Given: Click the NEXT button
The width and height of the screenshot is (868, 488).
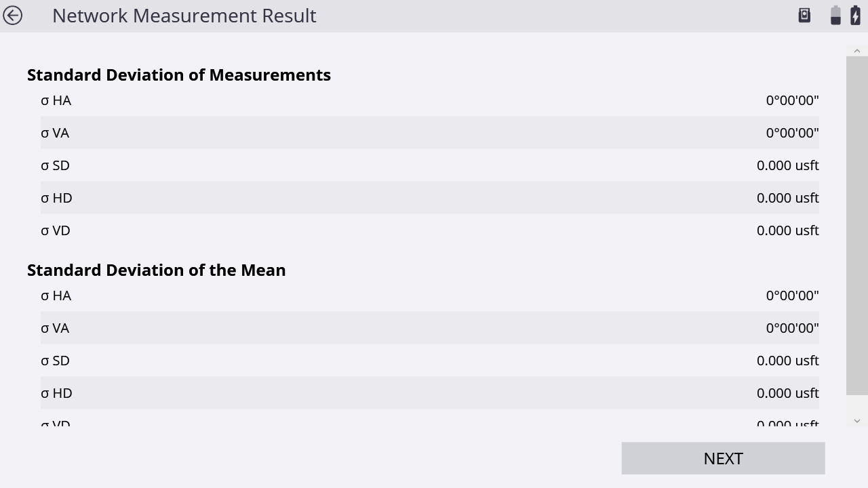Looking at the screenshot, I should (x=723, y=458).
